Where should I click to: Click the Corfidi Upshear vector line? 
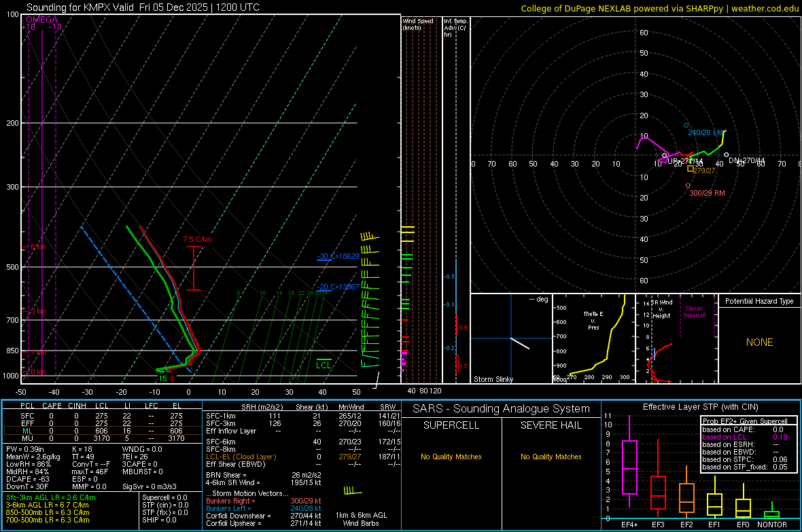(x=264, y=523)
